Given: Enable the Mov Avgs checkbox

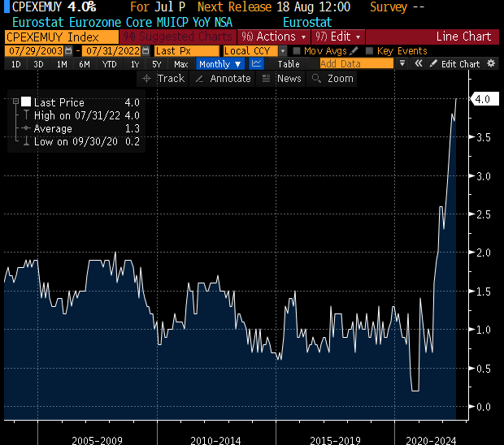Looking at the screenshot, I should 297,50.
